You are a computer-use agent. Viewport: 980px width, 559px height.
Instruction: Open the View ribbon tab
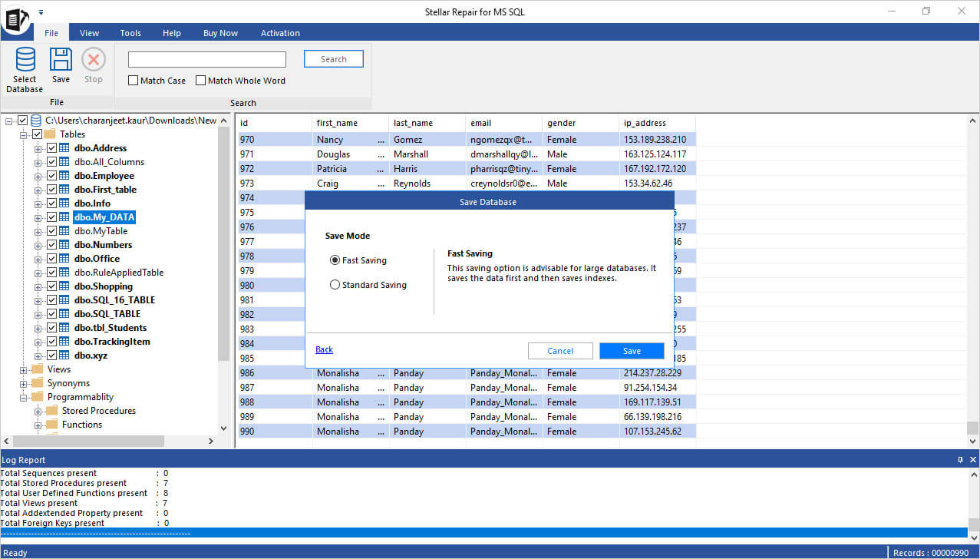[x=90, y=33]
